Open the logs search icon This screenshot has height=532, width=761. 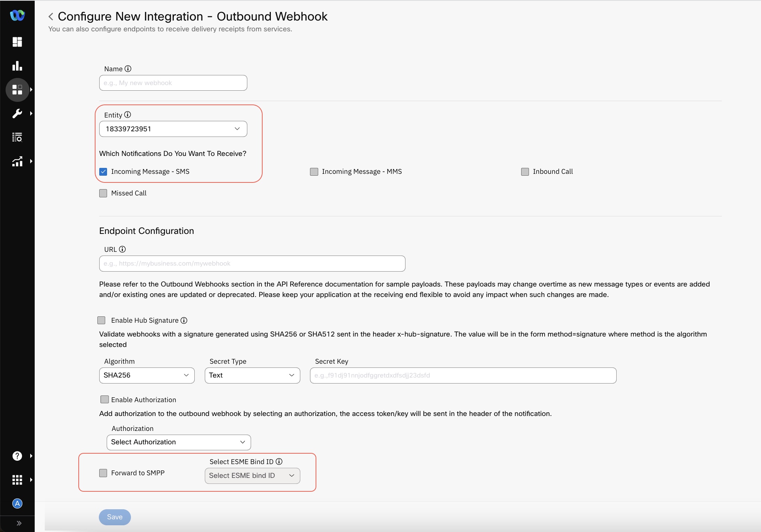[17, 137]
